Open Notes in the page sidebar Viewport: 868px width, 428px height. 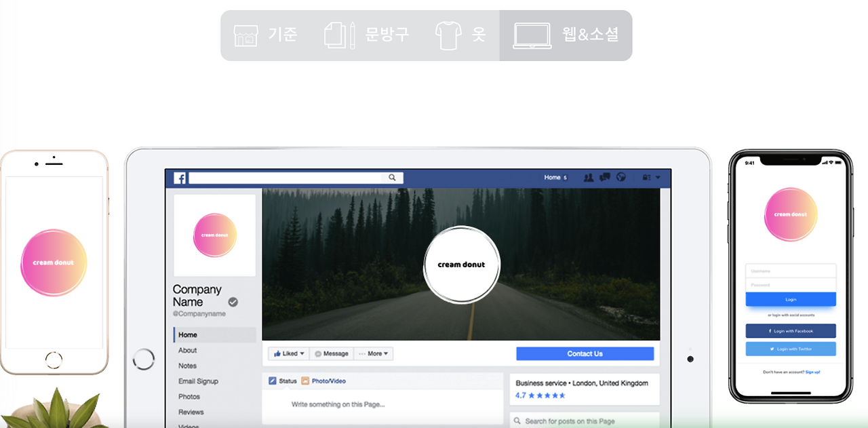[x=187, y=366]
